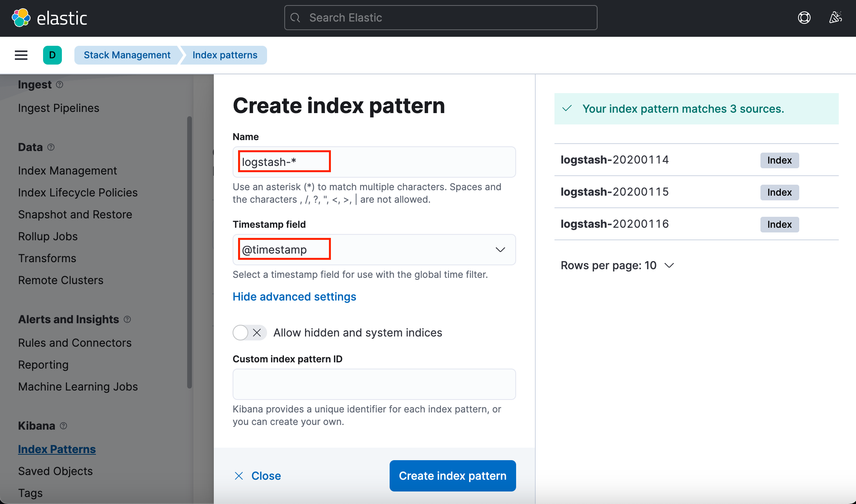Viewport: 856px width, 504px height.
Task: Open the Timestamp field dropdown
Action: tap(500, 250)
